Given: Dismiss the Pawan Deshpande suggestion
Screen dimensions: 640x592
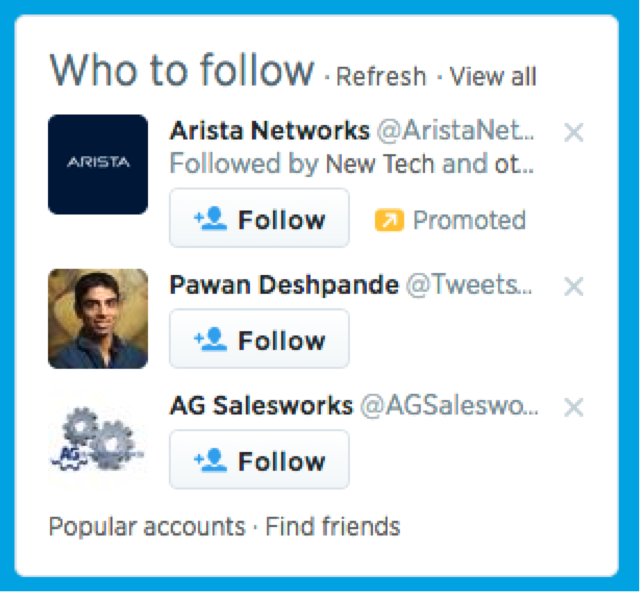Looking at the screenshot, I should pyautogui.click(x=573, y=286).
